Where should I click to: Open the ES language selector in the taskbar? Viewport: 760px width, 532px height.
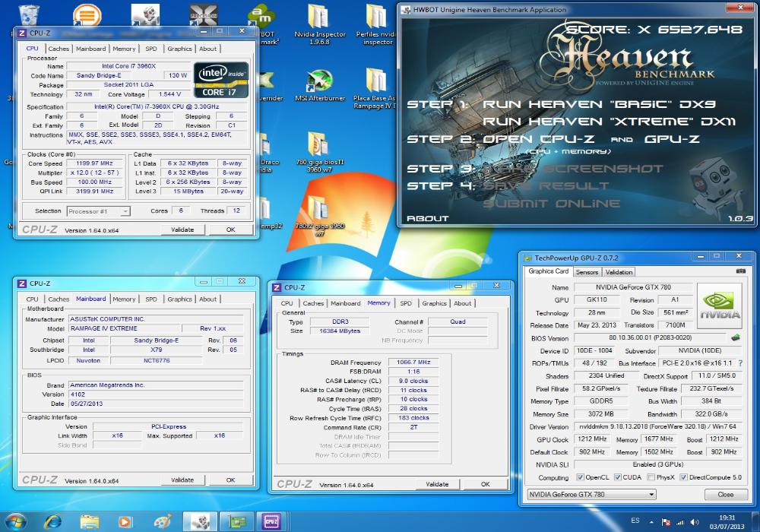click(635, 521)
